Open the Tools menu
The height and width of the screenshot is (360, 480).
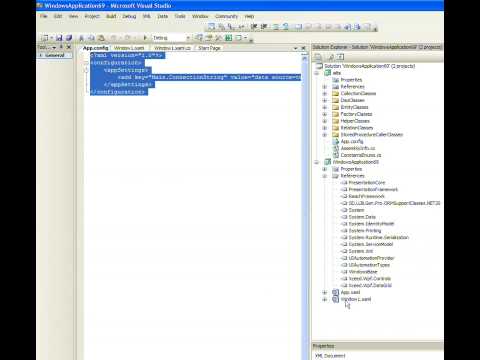click(180, 16)
